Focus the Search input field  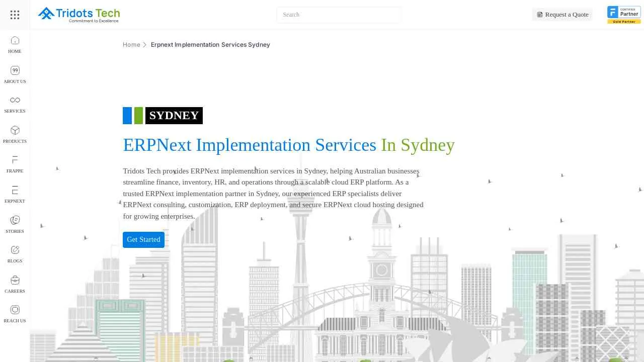pyautogui.click(x=339, y=15)
